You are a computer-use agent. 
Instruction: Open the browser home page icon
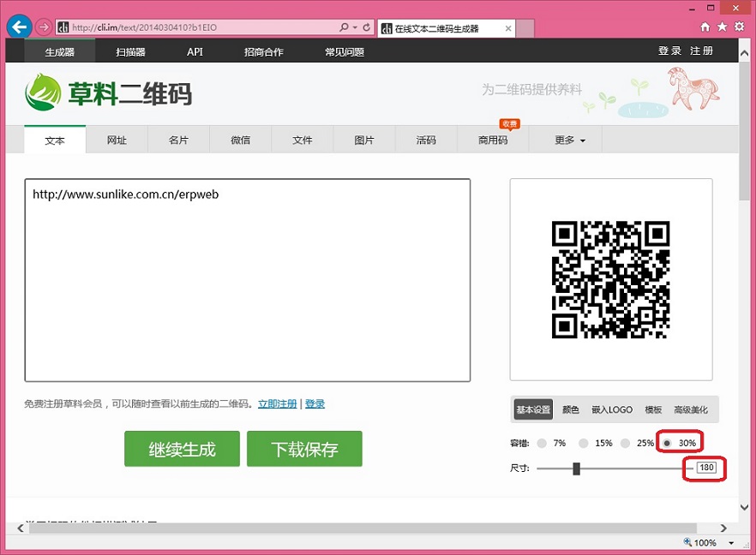click(705, 27)
